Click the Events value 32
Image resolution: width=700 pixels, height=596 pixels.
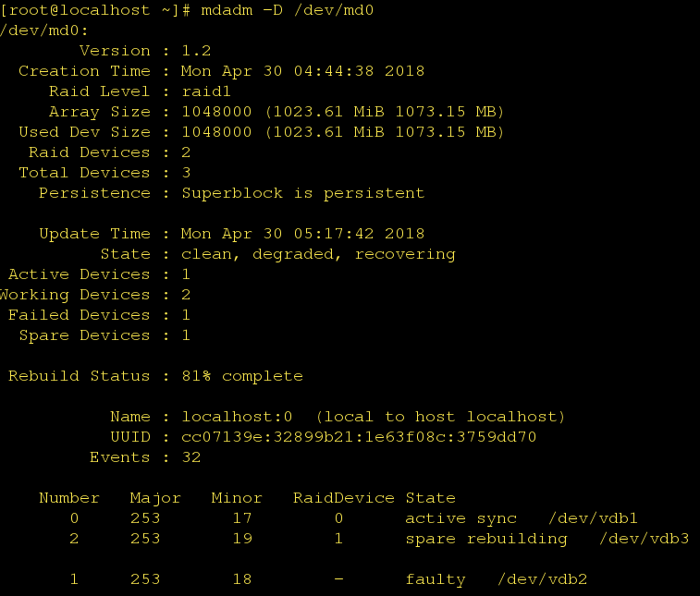pos(190,457)
